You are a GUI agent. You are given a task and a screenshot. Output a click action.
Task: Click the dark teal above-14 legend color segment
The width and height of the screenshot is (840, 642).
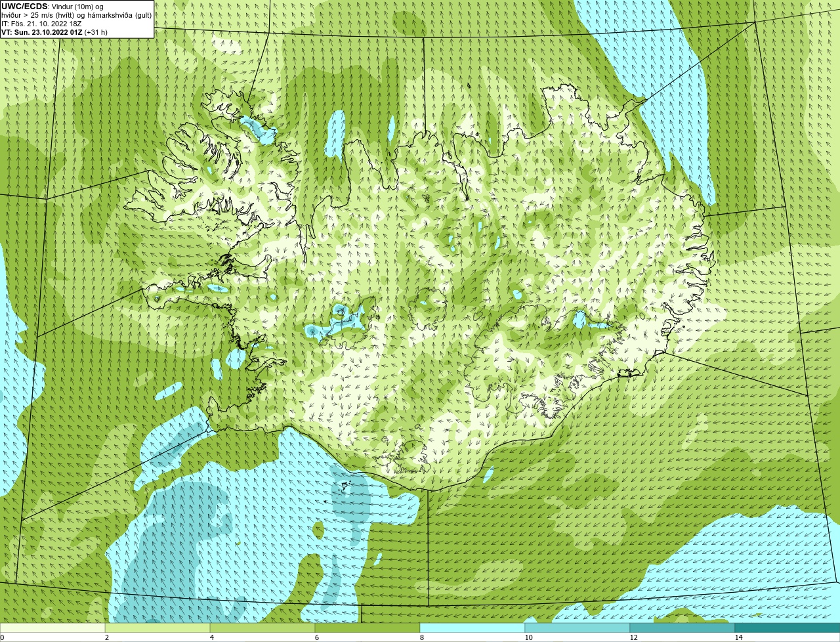click(787, 628)
